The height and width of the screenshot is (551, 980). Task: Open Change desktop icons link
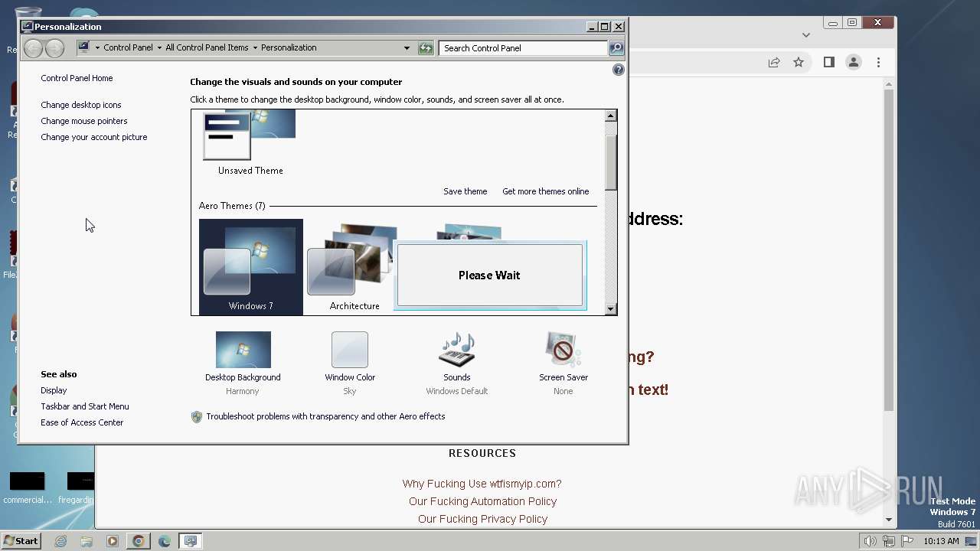81,105
